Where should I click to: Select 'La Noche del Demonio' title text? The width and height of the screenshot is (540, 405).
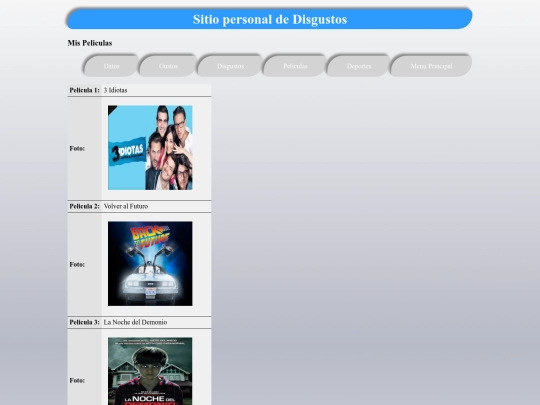[x=135, y=322]
